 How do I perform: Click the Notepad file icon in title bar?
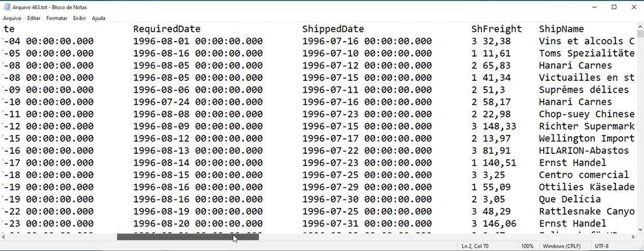[7, 7]
